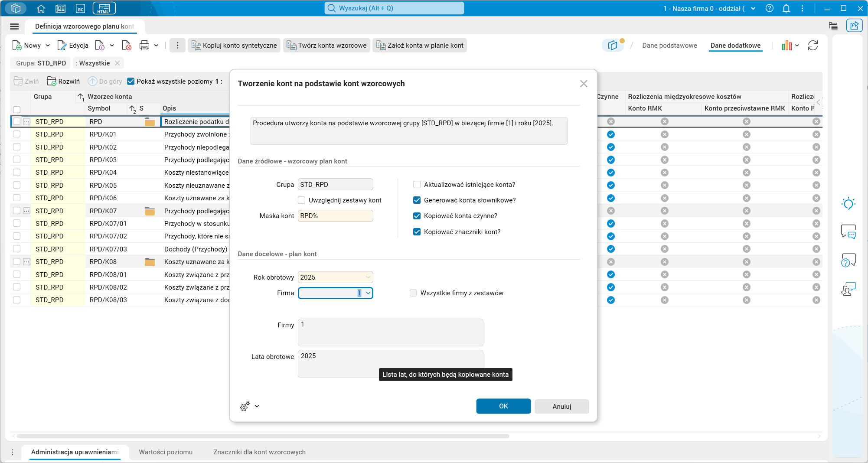The width and height of the screenshot is (868, 463).
Task: Click the ellipsis expander on the RPD/K07 row
Action: pyautogui.click(x=26, y=211)
